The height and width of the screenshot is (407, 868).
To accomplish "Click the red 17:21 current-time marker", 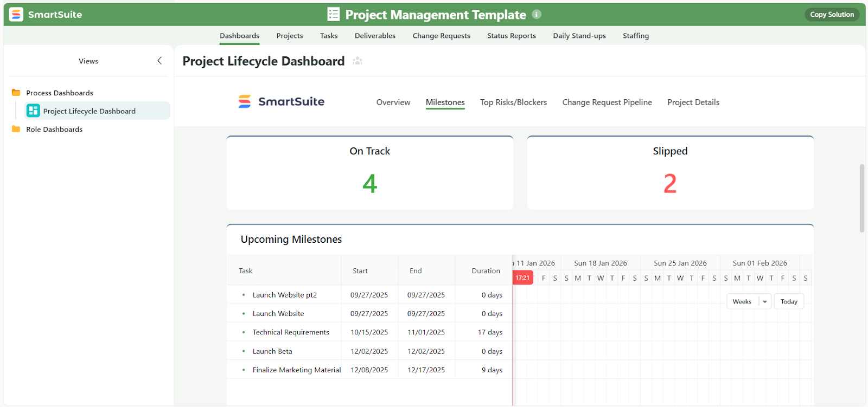I will pos(523,278).
